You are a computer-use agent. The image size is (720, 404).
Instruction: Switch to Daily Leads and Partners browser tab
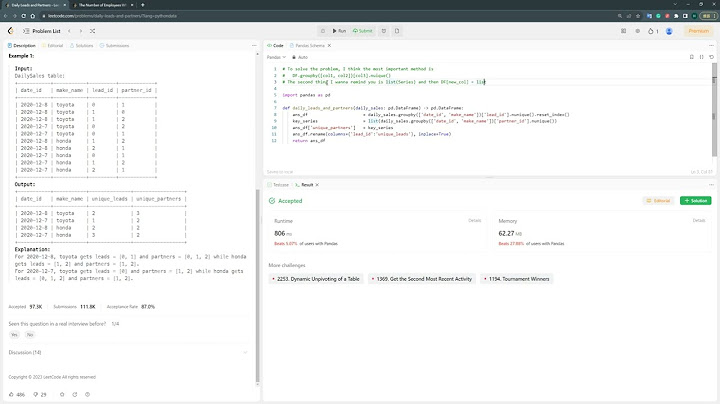pyautogui.click(x=35, y=5)
